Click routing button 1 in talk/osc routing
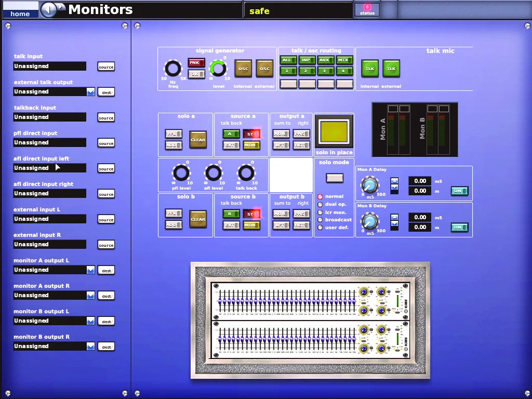This screenshot has width=532, height=399. click(288, 71)
